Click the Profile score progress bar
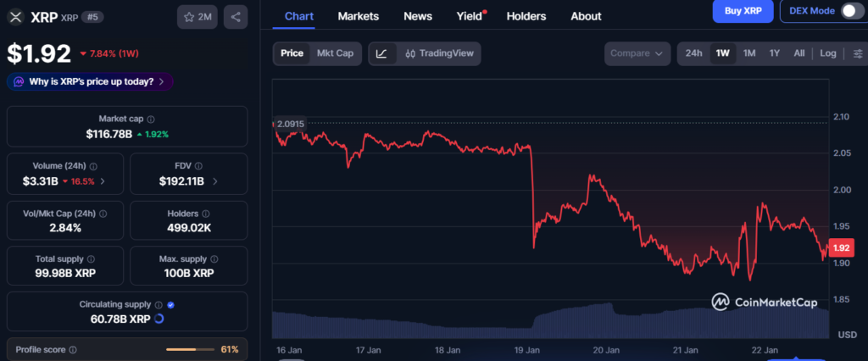Screen dimensions: 868x361 coord(192,349)
